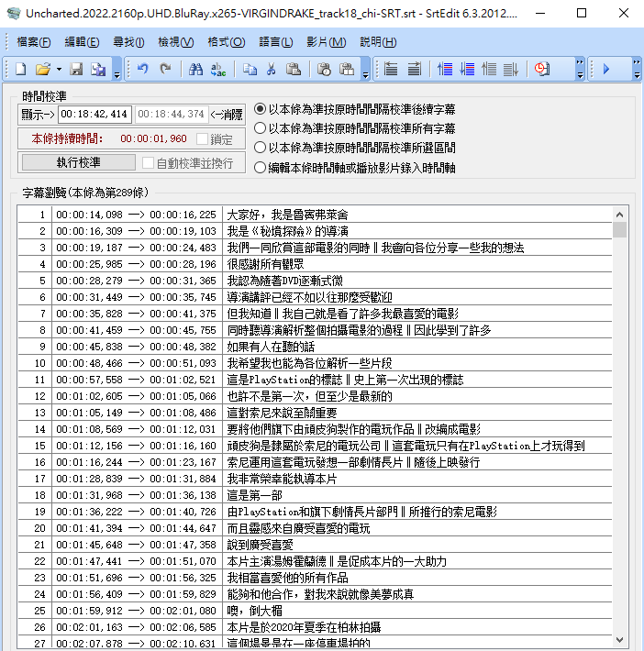Open the 說明(H) menu
Image resolution: width=644 pixels, height=651 pixels.
(378, 42)
